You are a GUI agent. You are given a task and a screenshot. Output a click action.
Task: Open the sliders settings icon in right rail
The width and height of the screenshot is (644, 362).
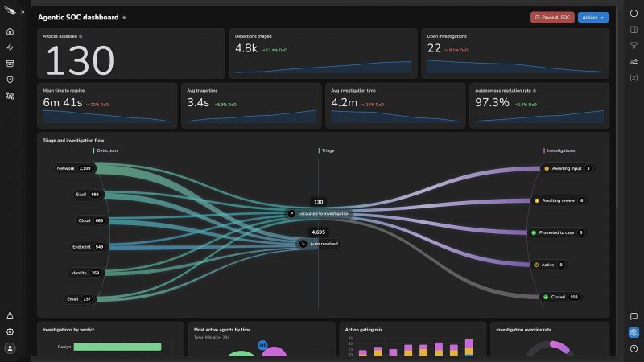(634, 62)
